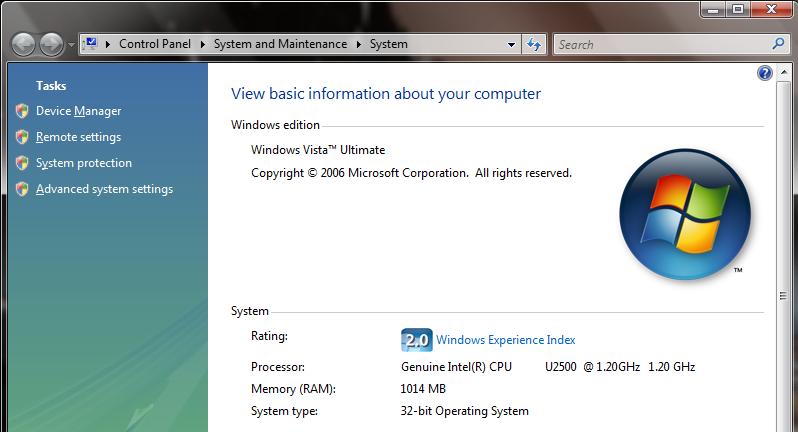
Task: Expand arrow after System and Maintenance breadcrumb
Action: click(x=359, y=44)
